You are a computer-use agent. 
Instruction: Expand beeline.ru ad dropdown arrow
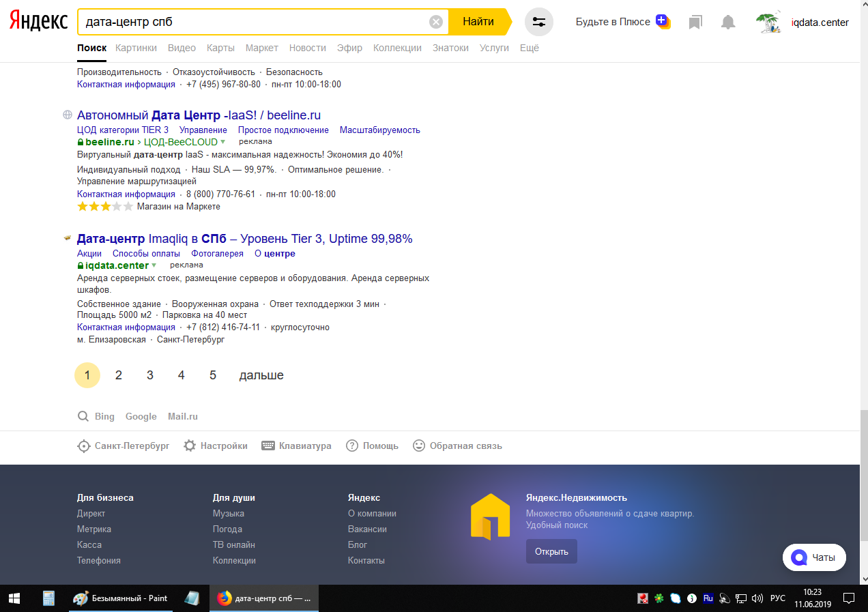pyautogui.click(x=222, y=142)
